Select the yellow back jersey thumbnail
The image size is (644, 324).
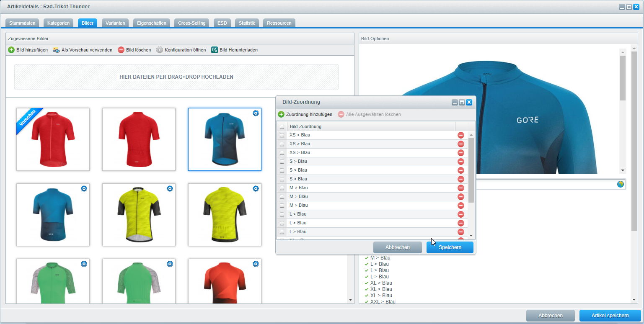[x=225, y=215]
